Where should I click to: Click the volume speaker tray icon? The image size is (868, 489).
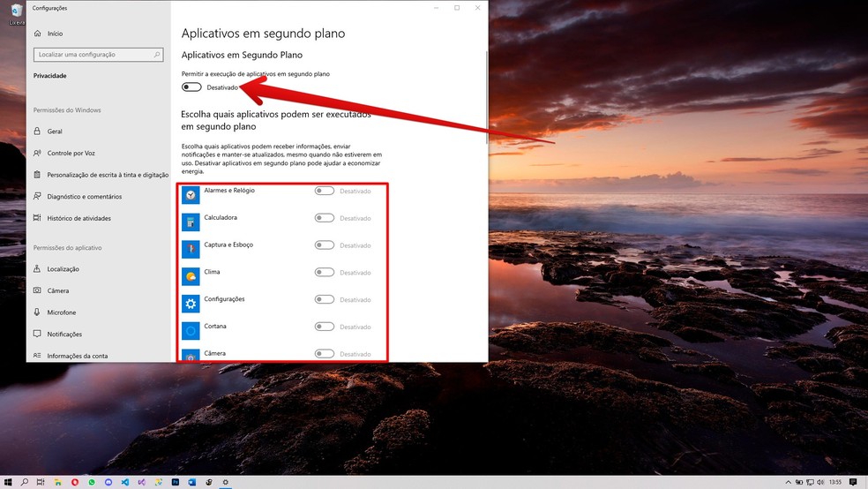820,482
